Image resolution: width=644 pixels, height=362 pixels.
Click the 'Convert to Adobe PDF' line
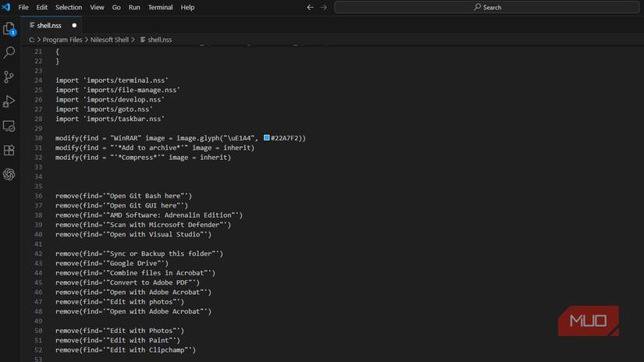[x=127, y=282]
